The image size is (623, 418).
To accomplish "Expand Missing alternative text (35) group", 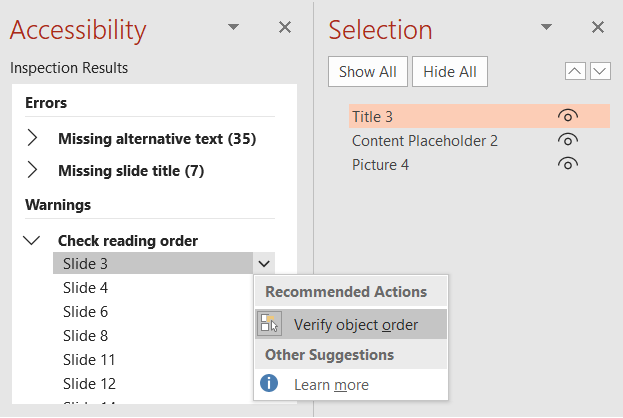I will click(x=32, y=138).
